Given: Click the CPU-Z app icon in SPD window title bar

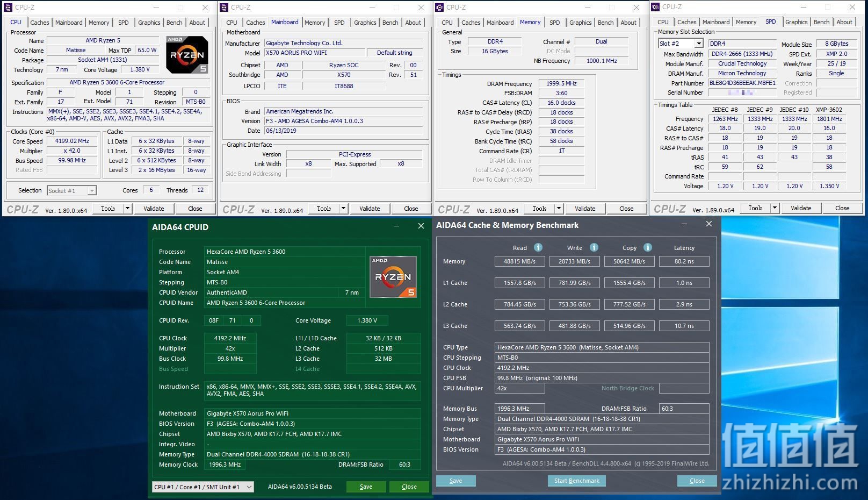Looking at the screenshot, I should [x=655, y=7].
